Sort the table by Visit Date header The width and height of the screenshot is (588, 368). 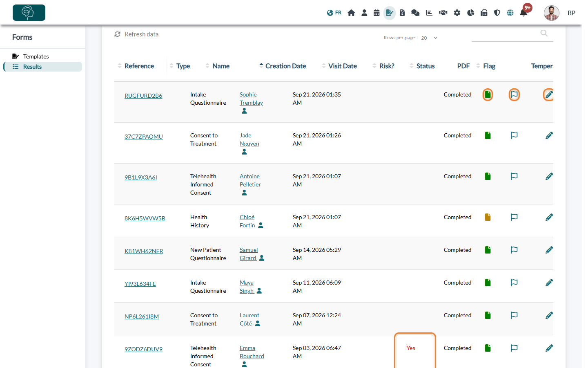point(339,66)
